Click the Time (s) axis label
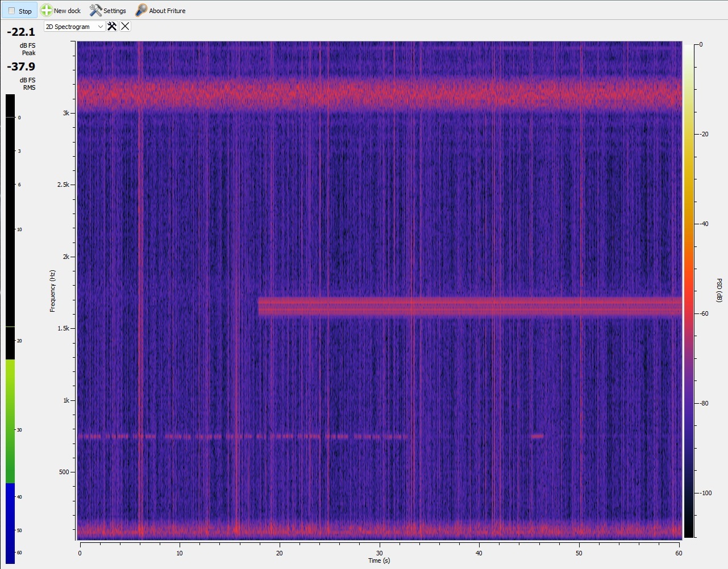Image resolution: width=728 pixels, height=569 pixels. pyautogui.click(x=379, y=560)
